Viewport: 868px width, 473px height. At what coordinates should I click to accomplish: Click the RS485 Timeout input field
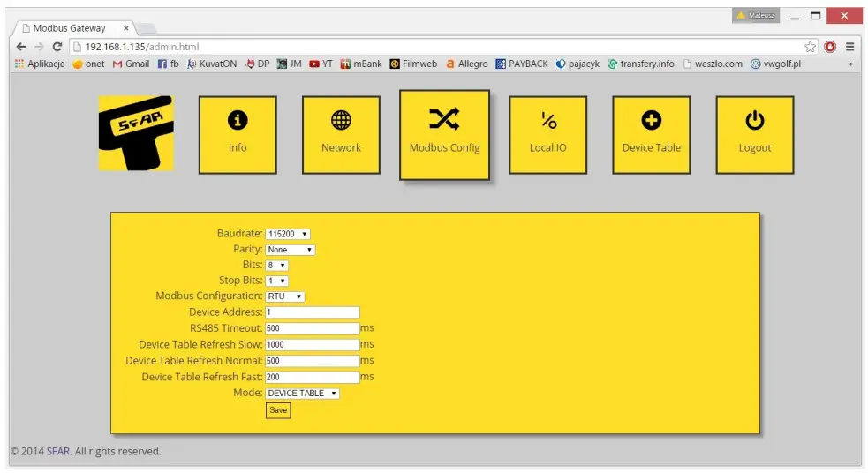pos(313,328)
